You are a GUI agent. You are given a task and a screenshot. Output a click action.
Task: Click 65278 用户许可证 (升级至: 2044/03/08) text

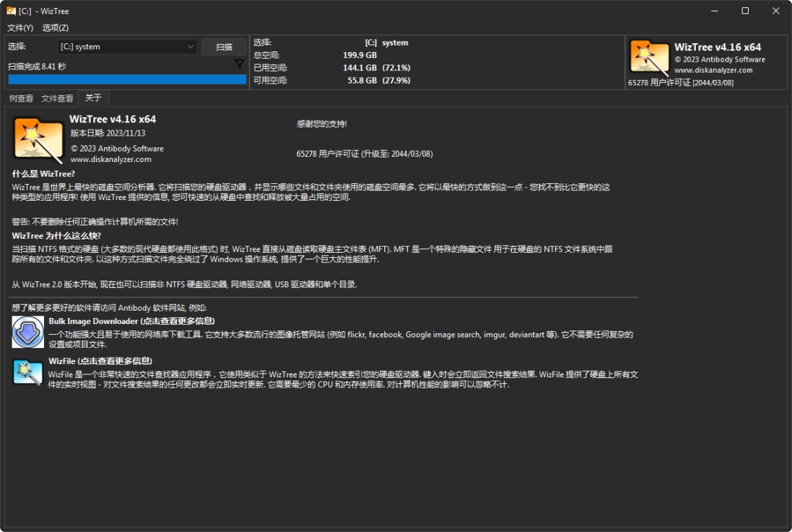(364, 154)
